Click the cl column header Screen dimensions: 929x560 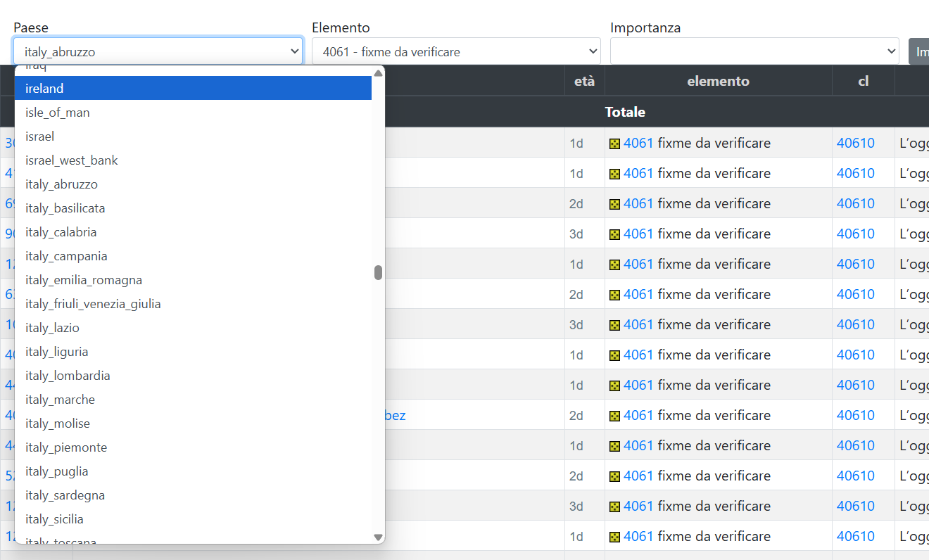(864, 81)
